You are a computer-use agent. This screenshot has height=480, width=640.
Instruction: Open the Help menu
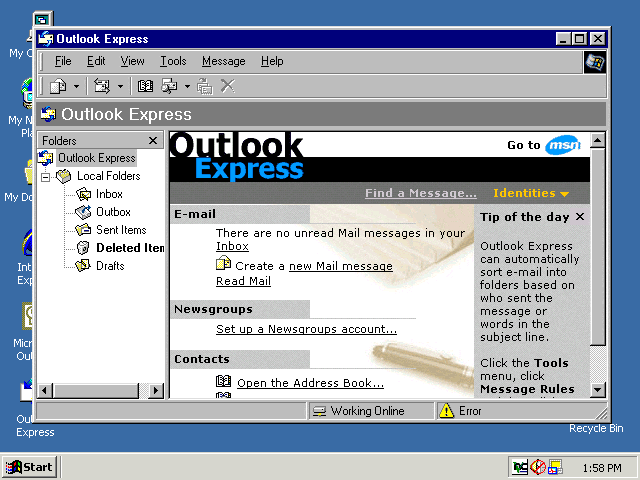tap(272, 61)
